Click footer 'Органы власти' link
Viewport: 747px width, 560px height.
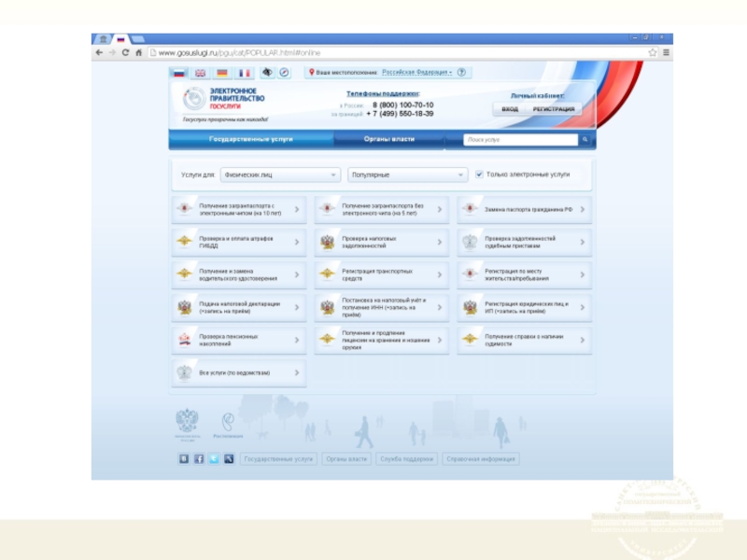[346, 459]
